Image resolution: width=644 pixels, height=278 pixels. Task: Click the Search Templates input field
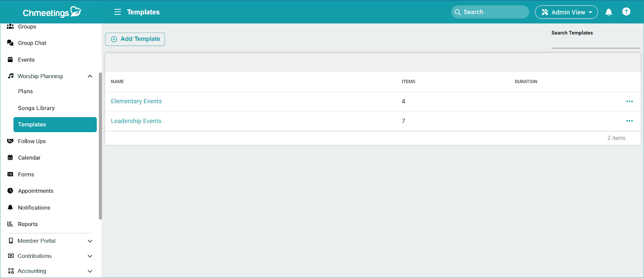click(x=595, y=43)
